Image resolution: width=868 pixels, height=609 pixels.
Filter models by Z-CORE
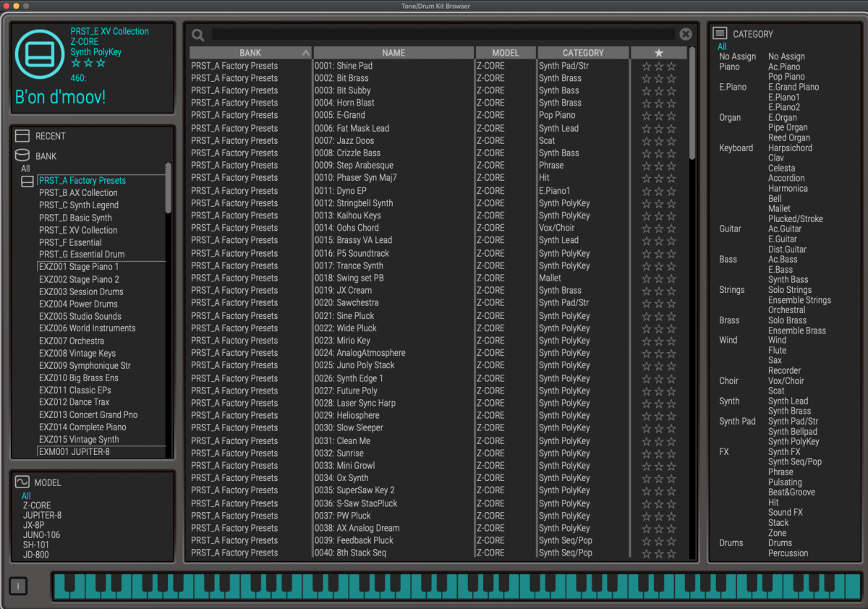[37, 506]
